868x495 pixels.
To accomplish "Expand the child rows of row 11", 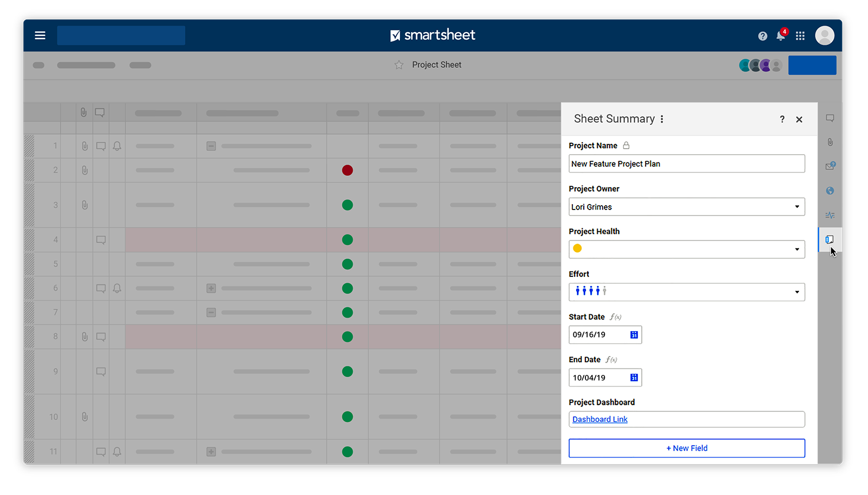I will click(211, 452).
